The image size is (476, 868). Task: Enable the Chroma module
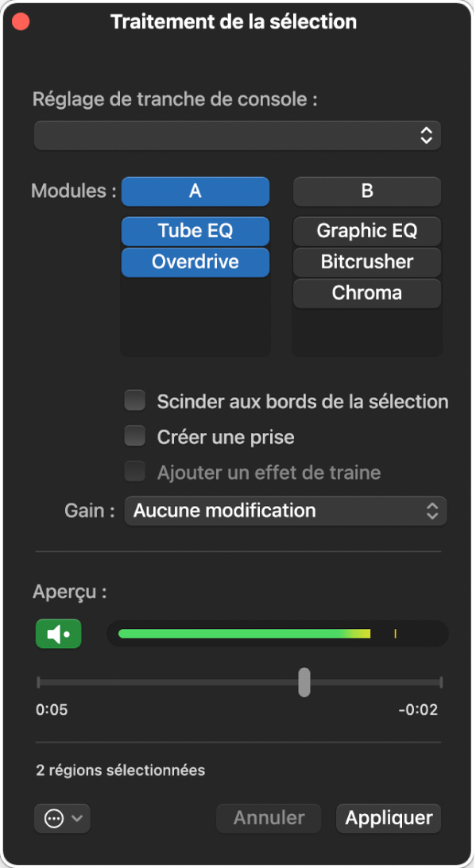[x=366, y=293]
